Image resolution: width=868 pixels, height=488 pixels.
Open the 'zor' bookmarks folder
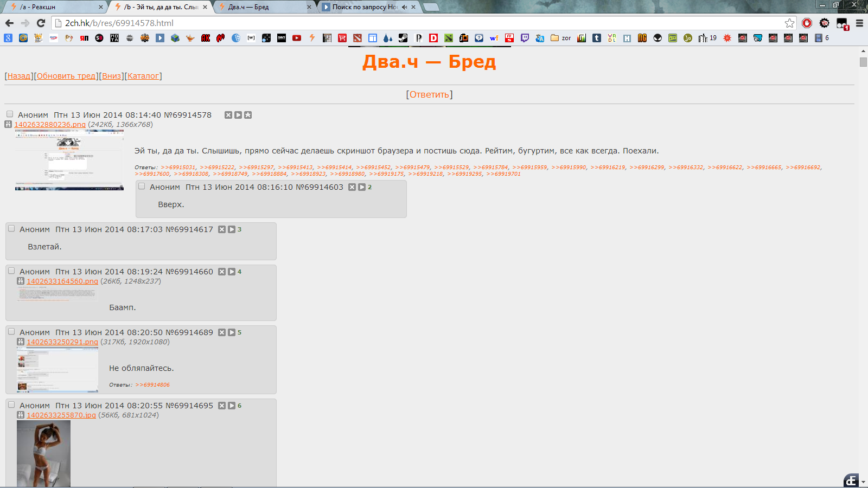click(561, 38)
